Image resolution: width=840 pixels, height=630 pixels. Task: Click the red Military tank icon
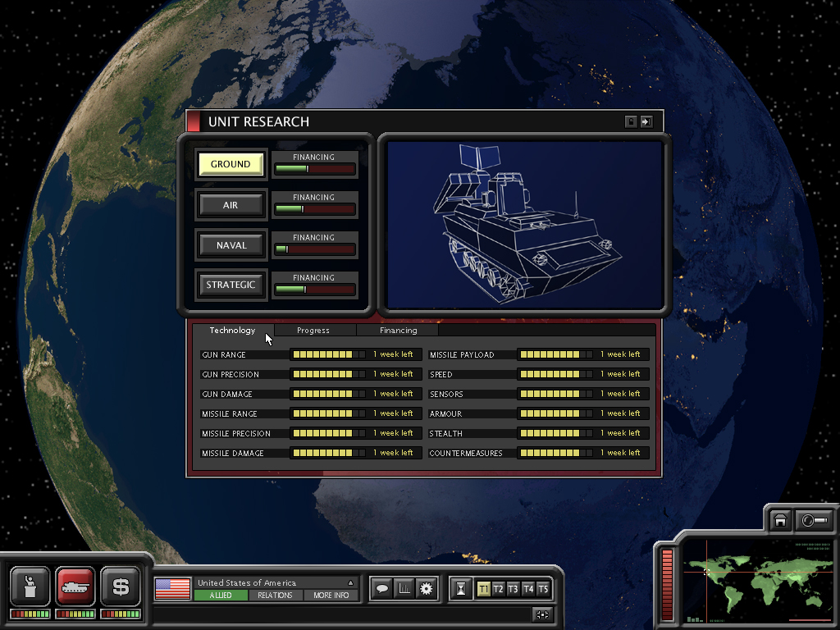point(75,587)
